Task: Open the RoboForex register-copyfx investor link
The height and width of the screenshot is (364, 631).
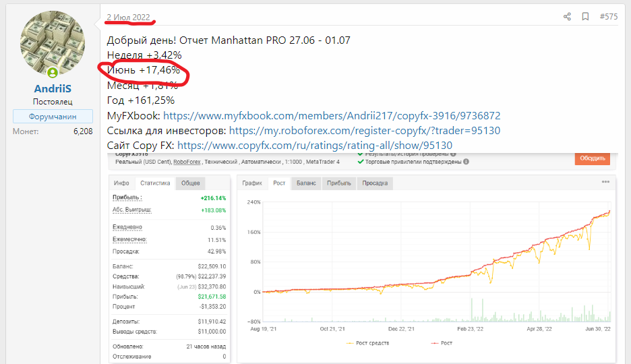Action: point(365,131)
